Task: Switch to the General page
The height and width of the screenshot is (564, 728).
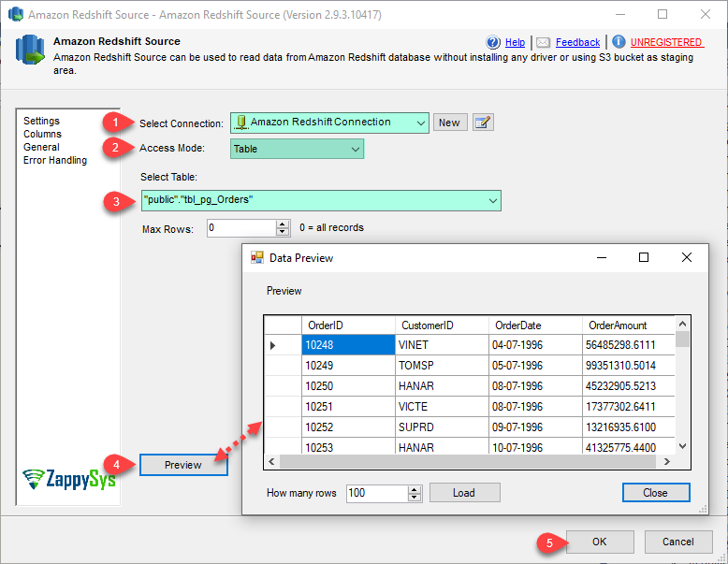Action: point(41,147)
